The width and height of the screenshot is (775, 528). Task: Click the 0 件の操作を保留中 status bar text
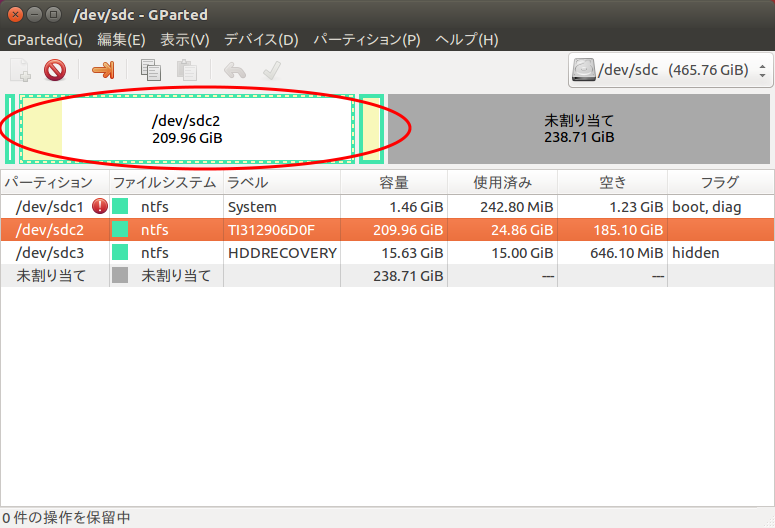[x=66, y=518]
